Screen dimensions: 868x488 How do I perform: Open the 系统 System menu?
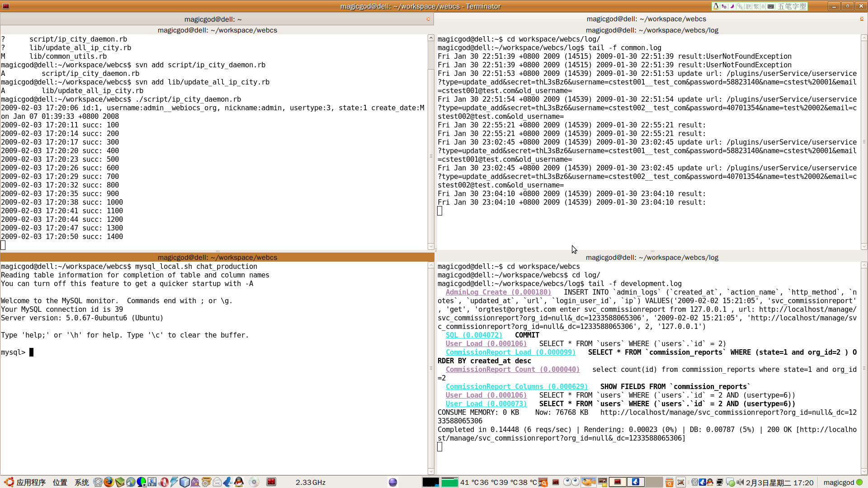click(82, 482)
